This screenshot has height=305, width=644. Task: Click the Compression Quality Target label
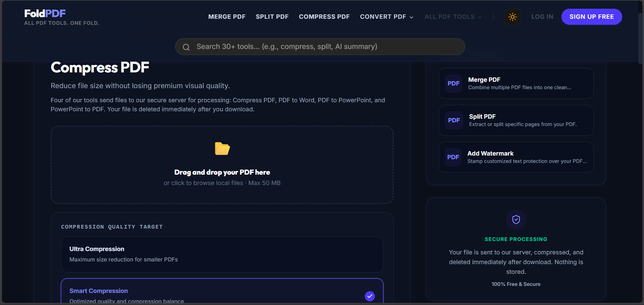click(x=112, y=227)
